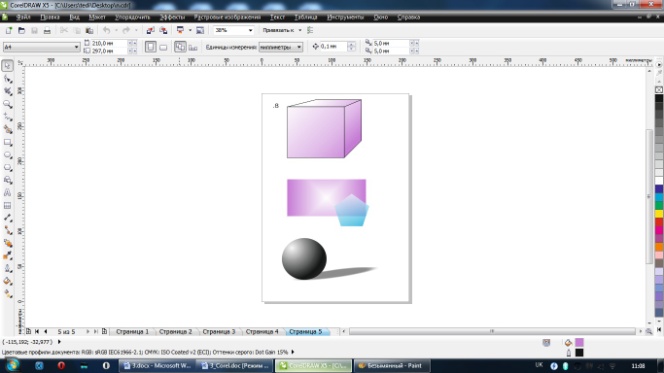This screenshot has width=664, height=373.
Task: Click the Export icon in toolbar
Action: pos(163,30)
